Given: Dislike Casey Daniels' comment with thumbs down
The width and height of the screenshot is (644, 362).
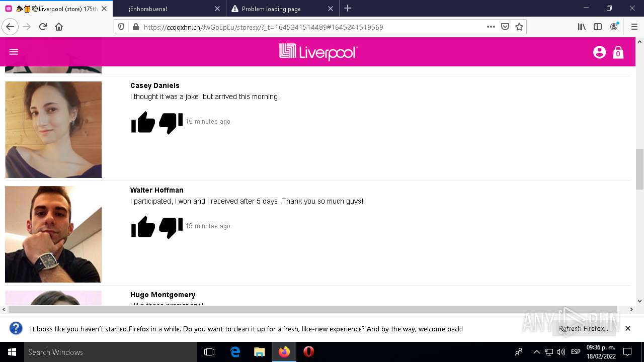Looking at the screenshot, I should (171, 123).
